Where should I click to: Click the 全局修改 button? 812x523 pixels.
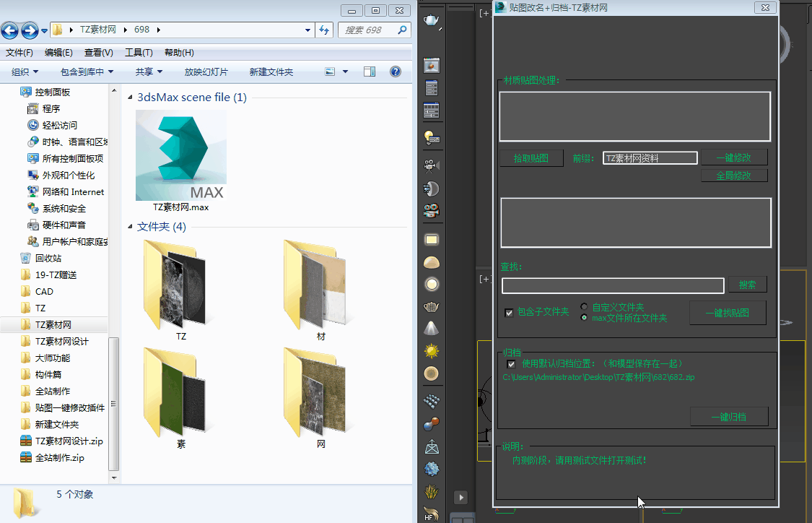[734, 176]
